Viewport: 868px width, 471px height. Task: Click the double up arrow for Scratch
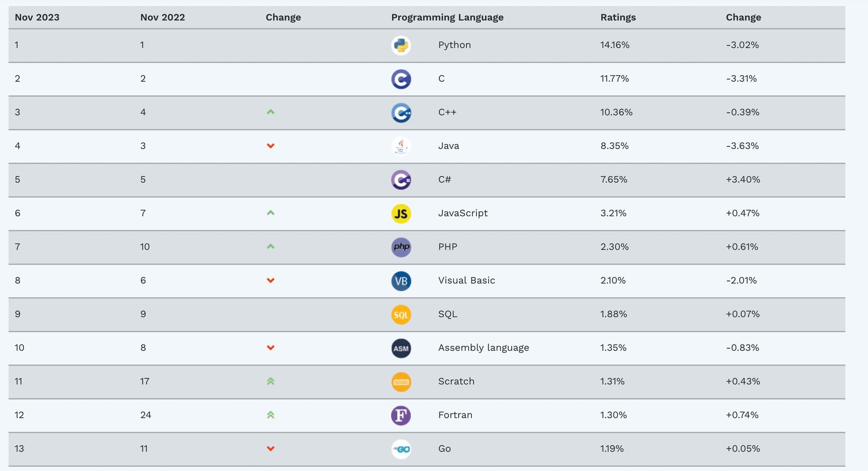pos(271,381)
